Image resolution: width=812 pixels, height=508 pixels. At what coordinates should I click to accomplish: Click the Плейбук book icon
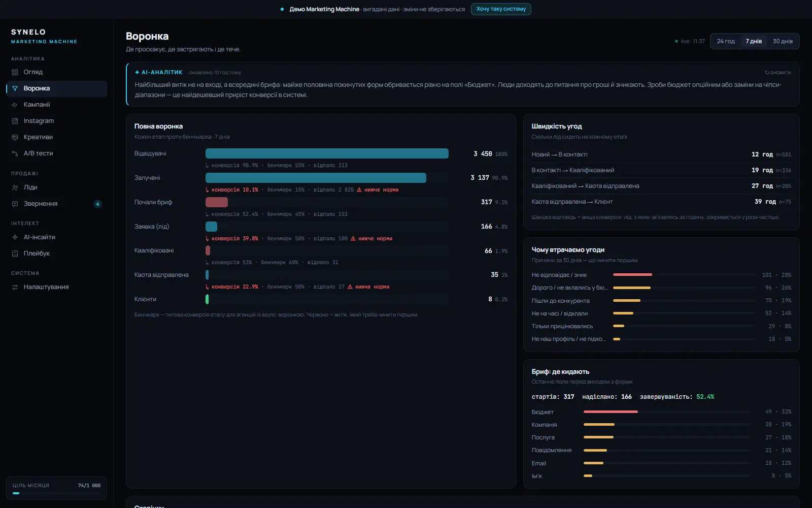[x=15, y=253]
